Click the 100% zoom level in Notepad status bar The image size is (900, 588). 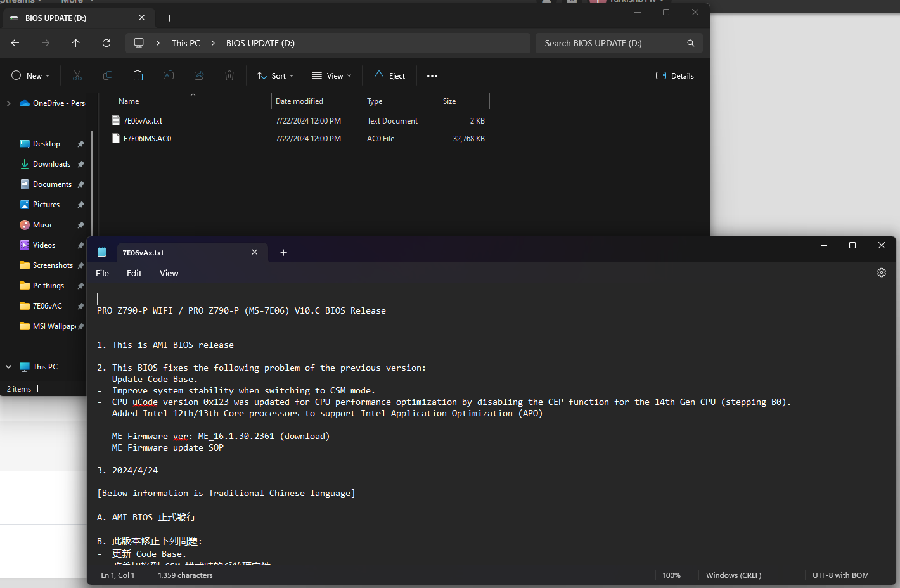pos(672,575)
